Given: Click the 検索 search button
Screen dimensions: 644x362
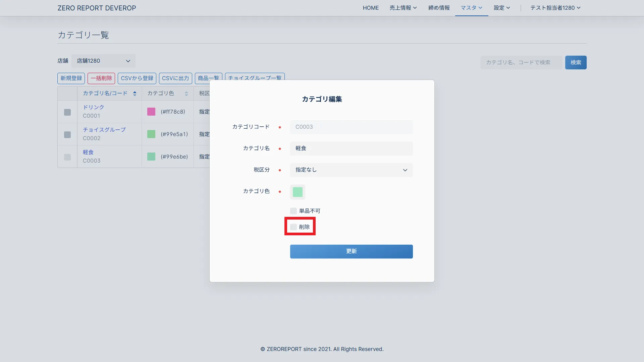Looking at the screenshot, I should tap(576, 62).
